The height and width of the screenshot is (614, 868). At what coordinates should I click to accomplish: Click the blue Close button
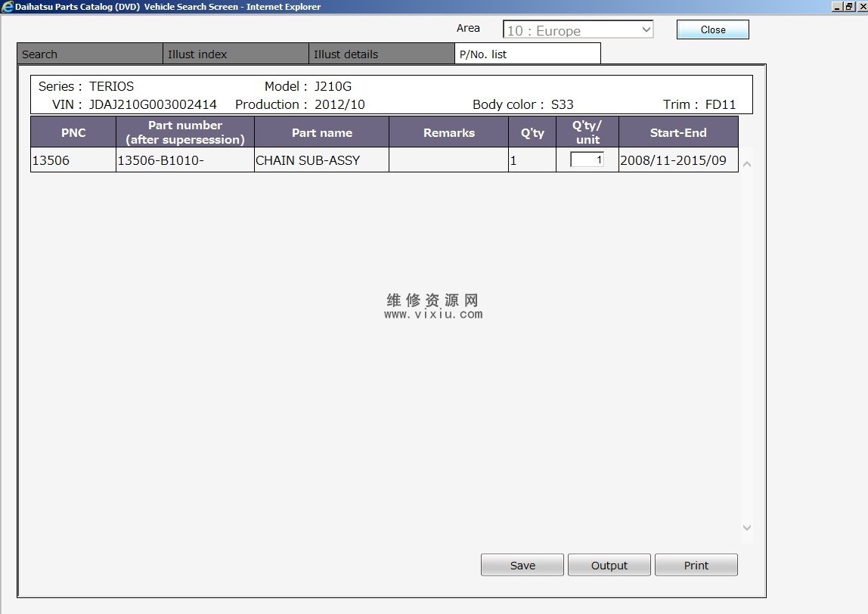point(712,30)
